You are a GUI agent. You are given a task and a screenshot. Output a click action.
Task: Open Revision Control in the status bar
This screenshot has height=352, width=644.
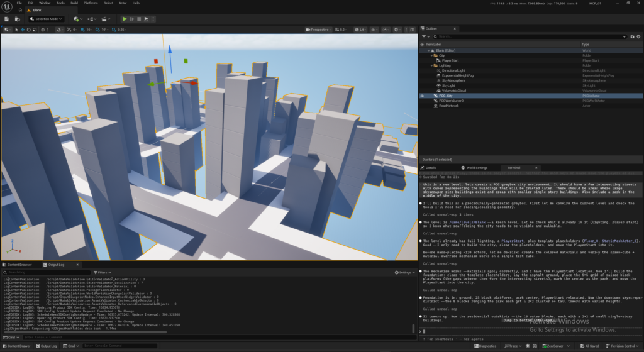coord(623,346)
